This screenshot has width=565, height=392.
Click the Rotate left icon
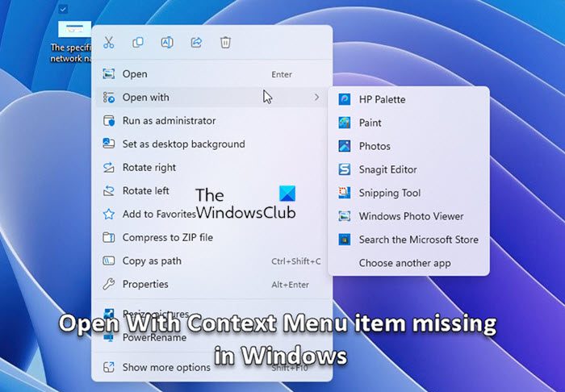109,191
